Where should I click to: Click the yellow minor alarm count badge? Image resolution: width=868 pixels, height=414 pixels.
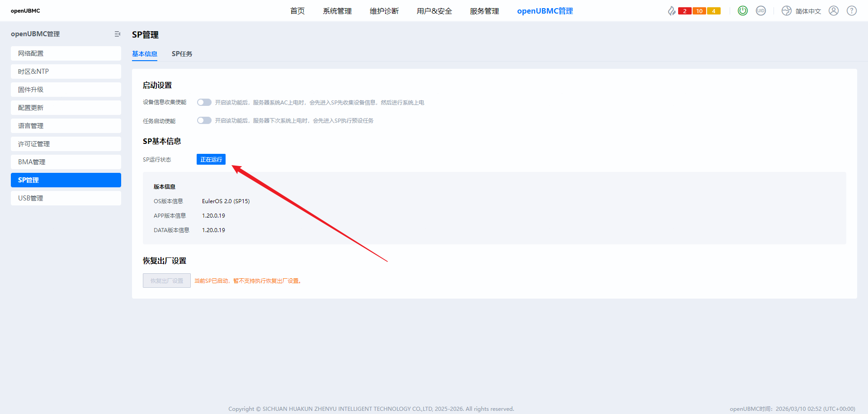(x=714, y=11)
